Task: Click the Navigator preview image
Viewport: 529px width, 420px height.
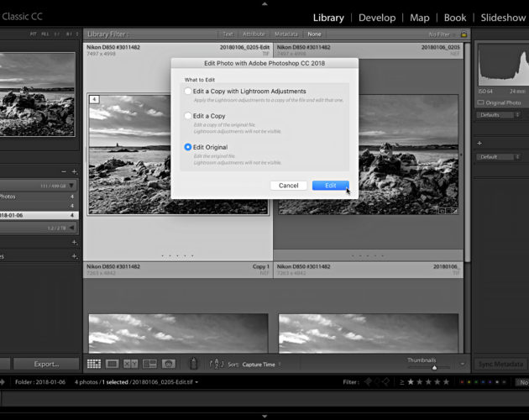Action: pos(38,94)
